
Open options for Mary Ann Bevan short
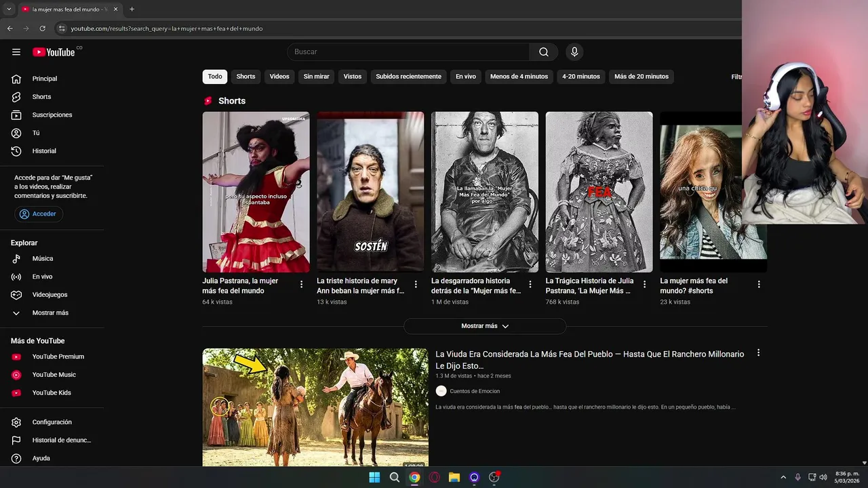click(416, 285)
